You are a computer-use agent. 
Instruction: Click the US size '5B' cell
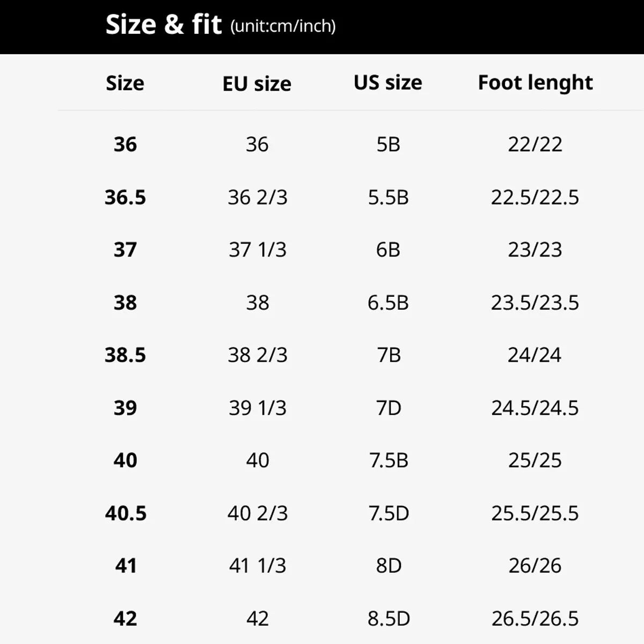pos(389,144)
